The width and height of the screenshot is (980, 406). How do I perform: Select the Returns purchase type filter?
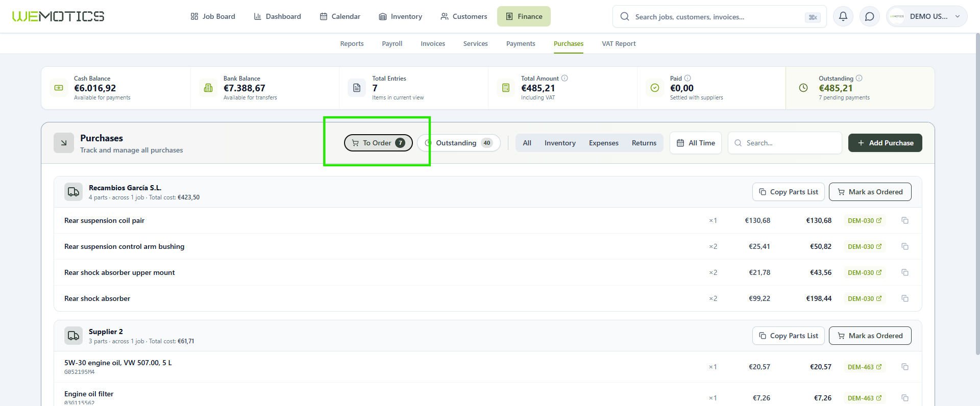coord(644,143)
